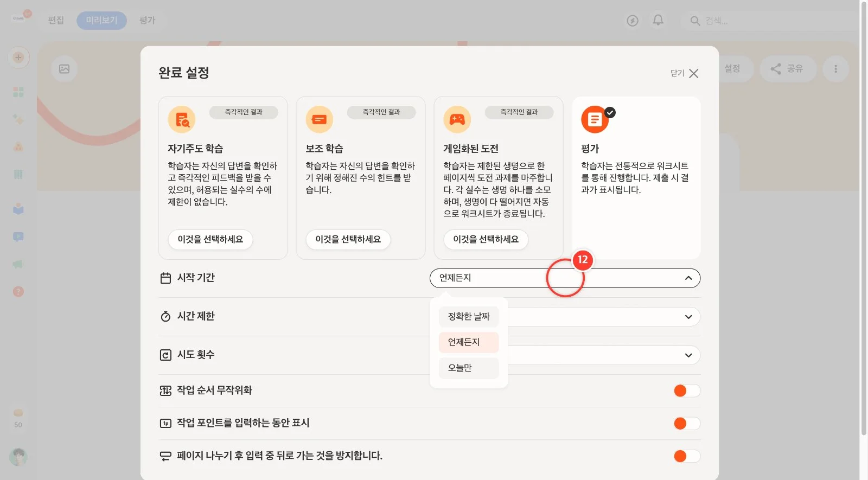Expand the 시도 횟수 dropdown
The width and height of the screenshot is (868, 480).
coord(688,355)
